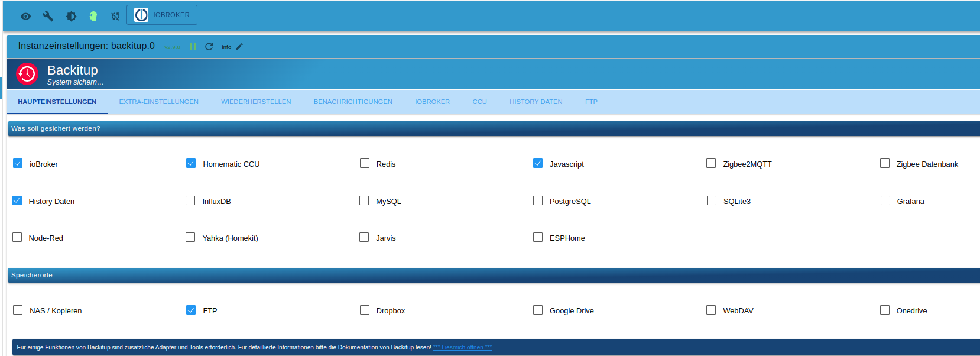Switch to the Extra-Einstellungen tab
Viewport: 980px width, 356px height.
tap(159, 102)
